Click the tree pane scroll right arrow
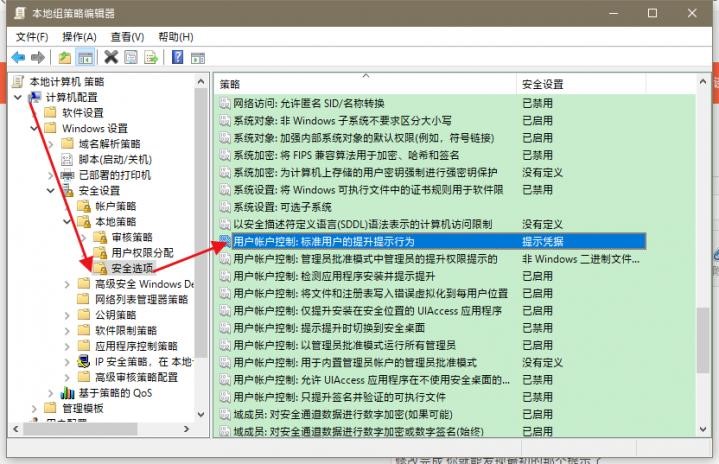The image size is (719, 464). click(x=186, y=429)
